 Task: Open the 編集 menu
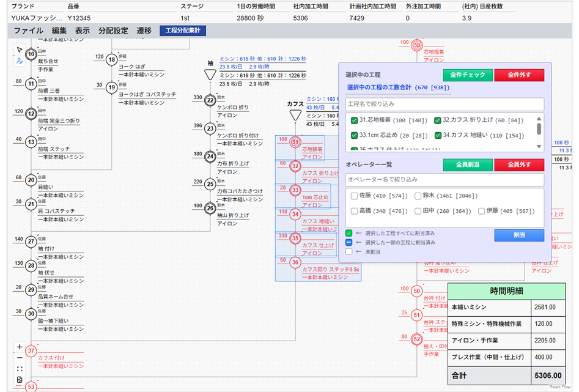tap(59, 31)
